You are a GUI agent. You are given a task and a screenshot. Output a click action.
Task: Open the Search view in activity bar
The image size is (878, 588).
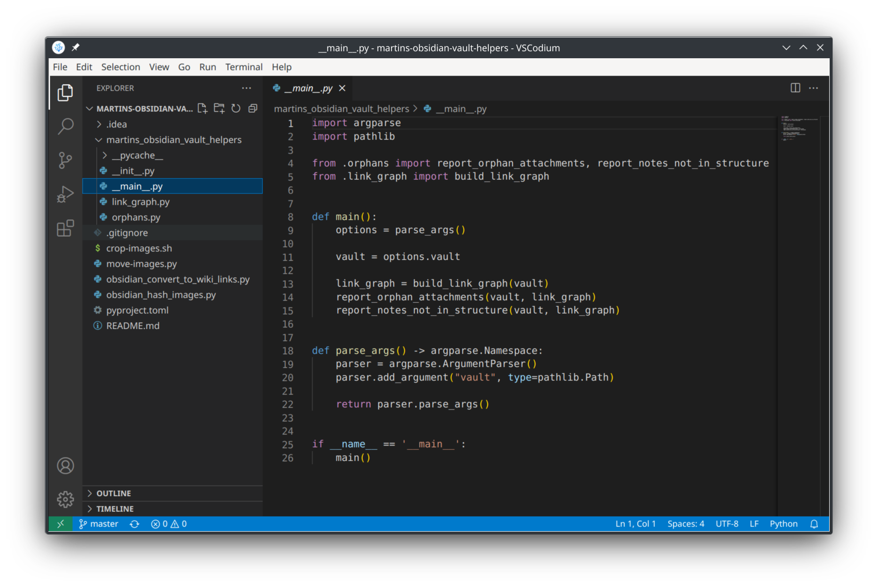(x=65, y=126)
